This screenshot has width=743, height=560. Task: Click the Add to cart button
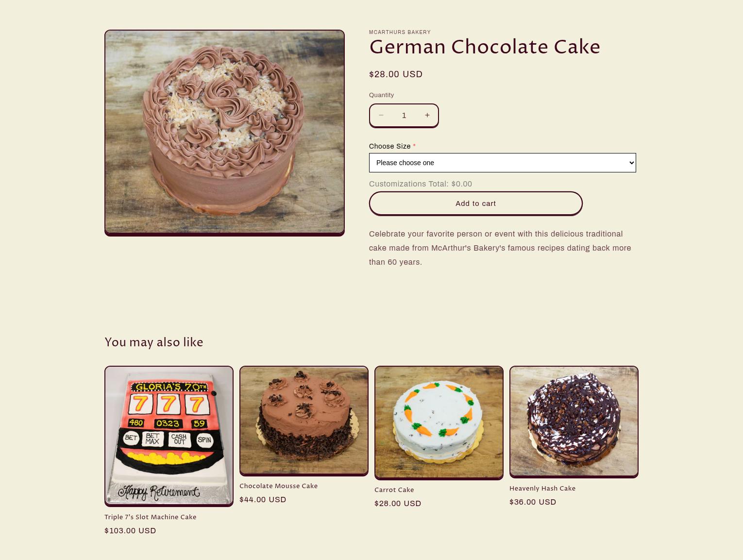point(475,204)
